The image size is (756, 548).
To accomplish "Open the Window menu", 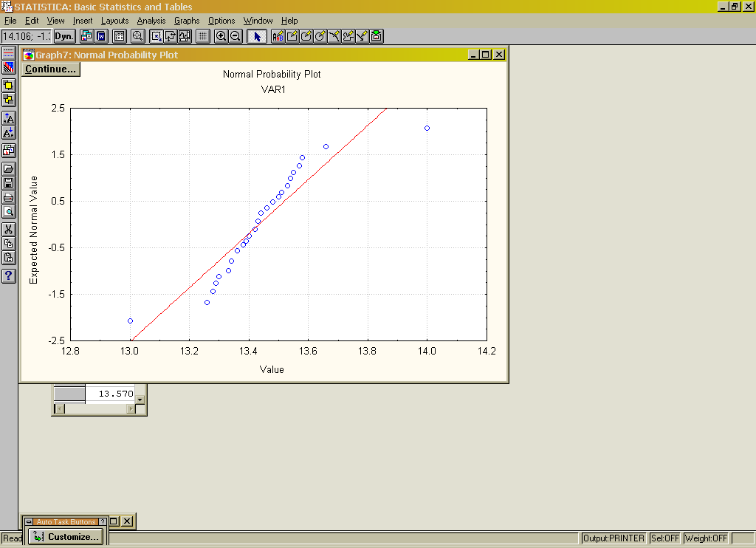I will pyautogui.click(x=258, y=21).
